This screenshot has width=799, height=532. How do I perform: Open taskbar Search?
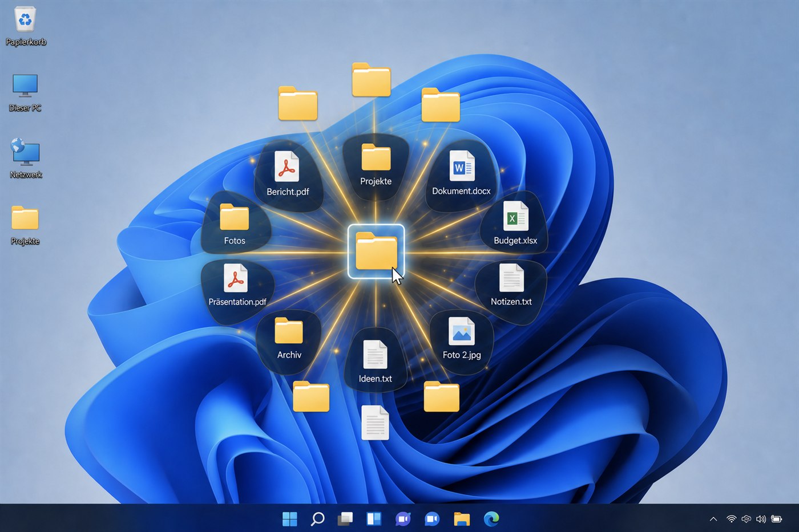318,519
